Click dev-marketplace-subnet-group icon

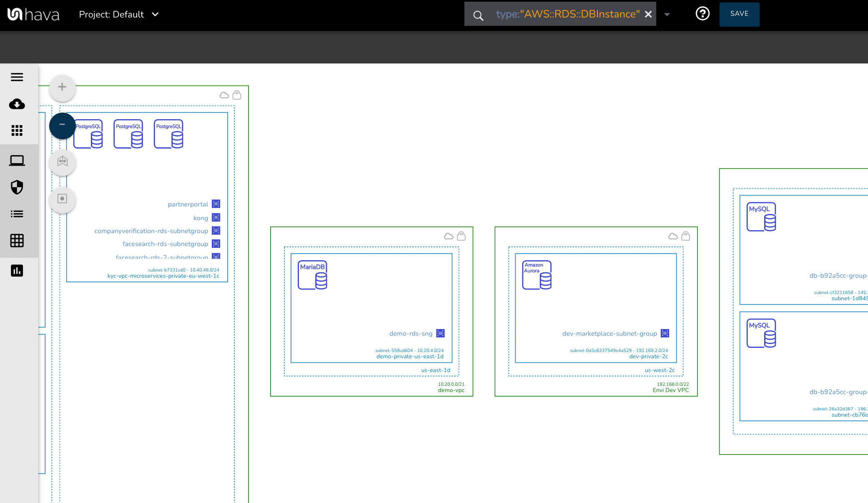coord(665,333)
